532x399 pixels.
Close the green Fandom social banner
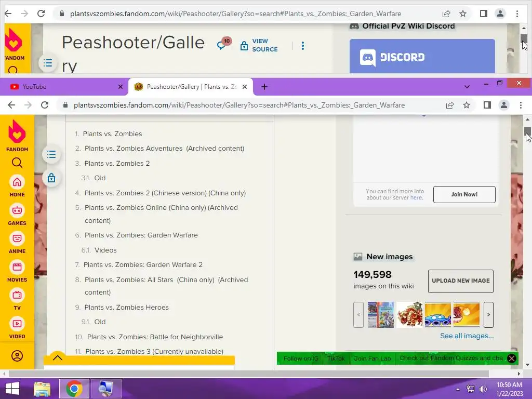coord(512,358)
